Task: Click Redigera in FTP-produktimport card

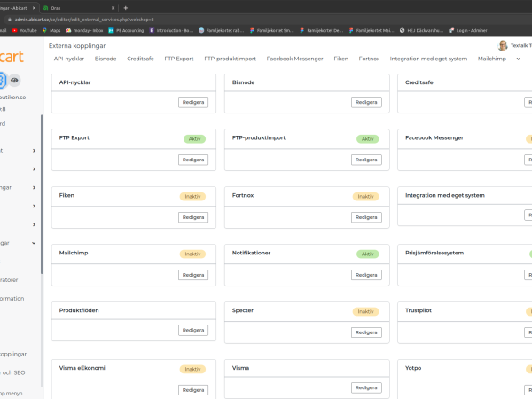Action: 366,160
